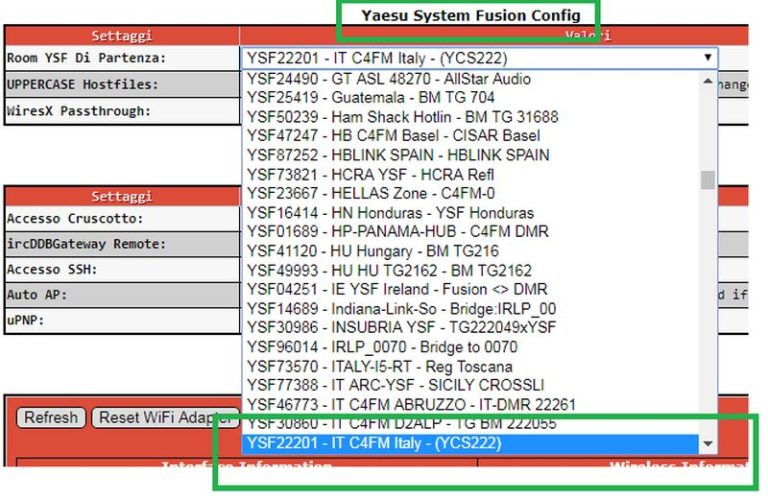Select YSF16414 - HN Honduras - YSF Honduras

click(471, 213)
